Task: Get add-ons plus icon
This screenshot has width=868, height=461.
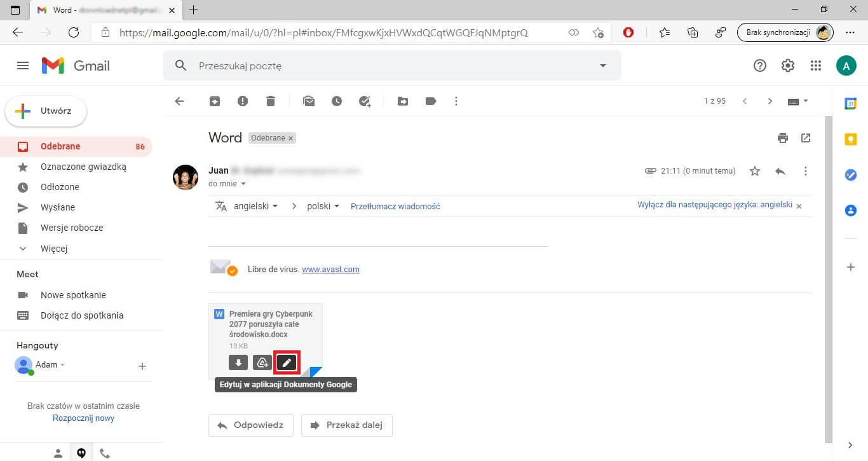Action: 851,267
